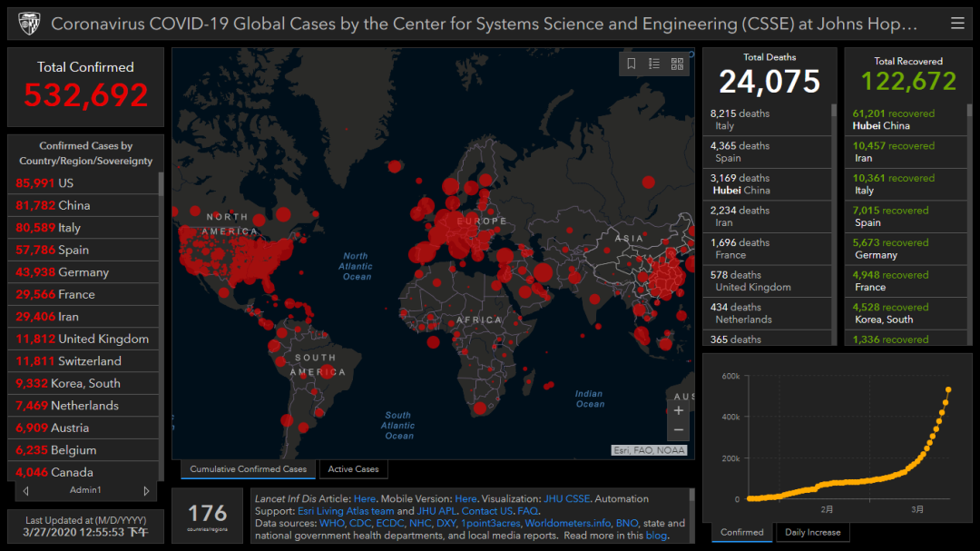This screenshot has height=551, width=980.
Task: Zoom in on the map
Action: point(678,411)
